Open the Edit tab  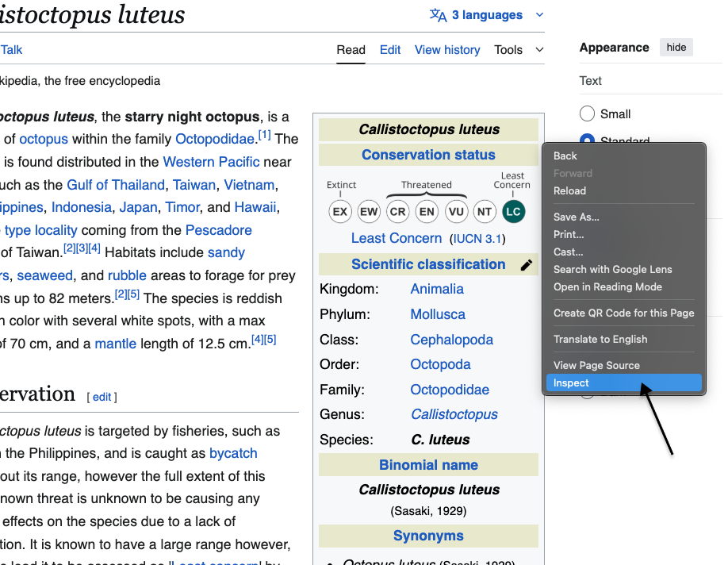[390, 49]
